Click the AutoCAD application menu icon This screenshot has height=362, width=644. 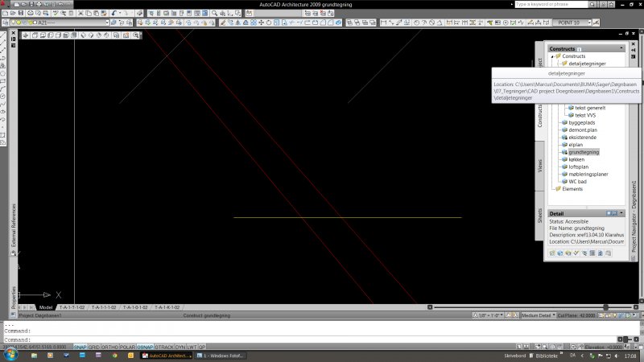tap(6, 5)
